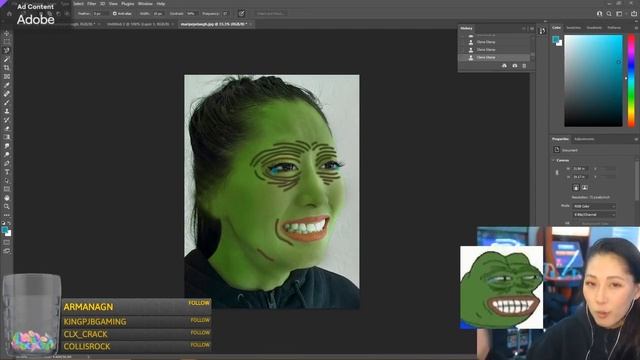Click the Select and Mask button

pos(271,13)
